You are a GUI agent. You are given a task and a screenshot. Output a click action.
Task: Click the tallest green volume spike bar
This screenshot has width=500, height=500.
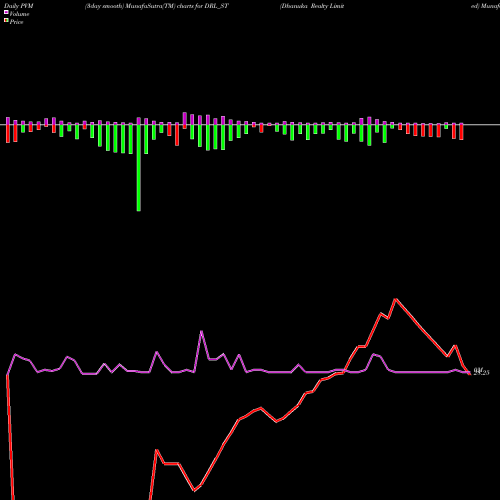click(139, 168)
